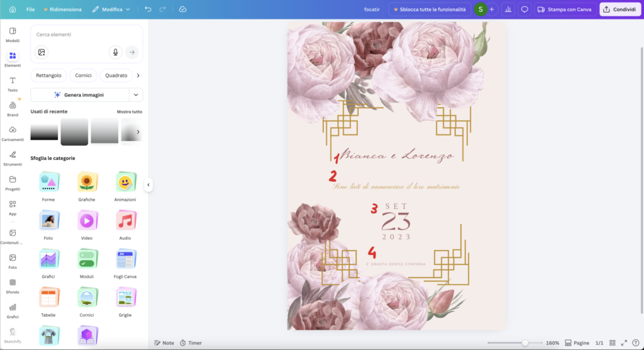Open the Brand sidebar tab
The image size is (644, 350).
pos(13,108)
